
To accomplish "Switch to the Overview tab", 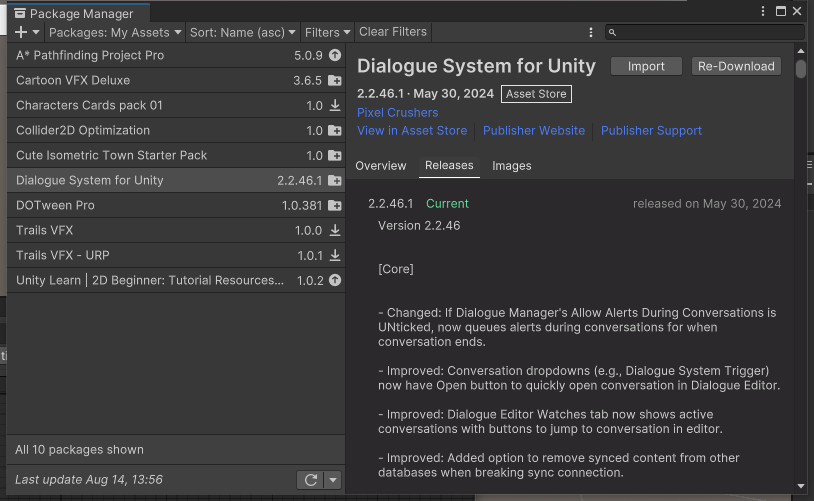I will coord(381,166).
